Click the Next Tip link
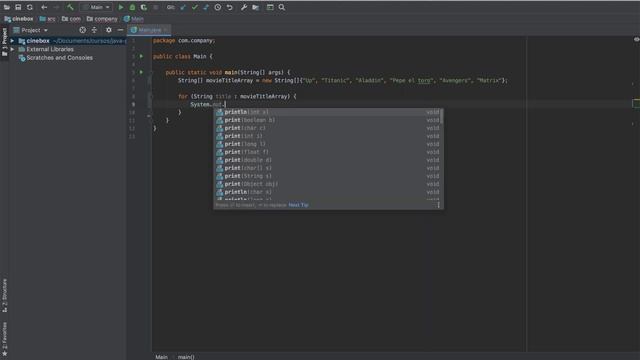 (x=298, y=205)
